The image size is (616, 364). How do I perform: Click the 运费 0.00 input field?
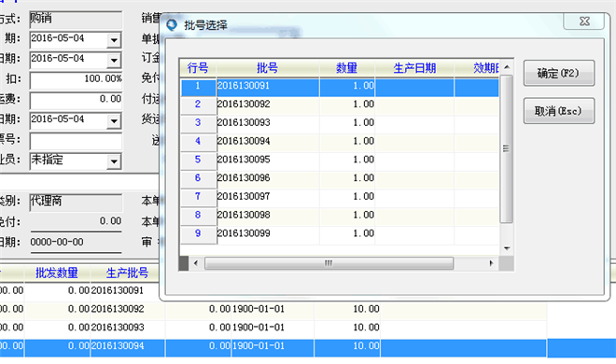tap(76, 101)
